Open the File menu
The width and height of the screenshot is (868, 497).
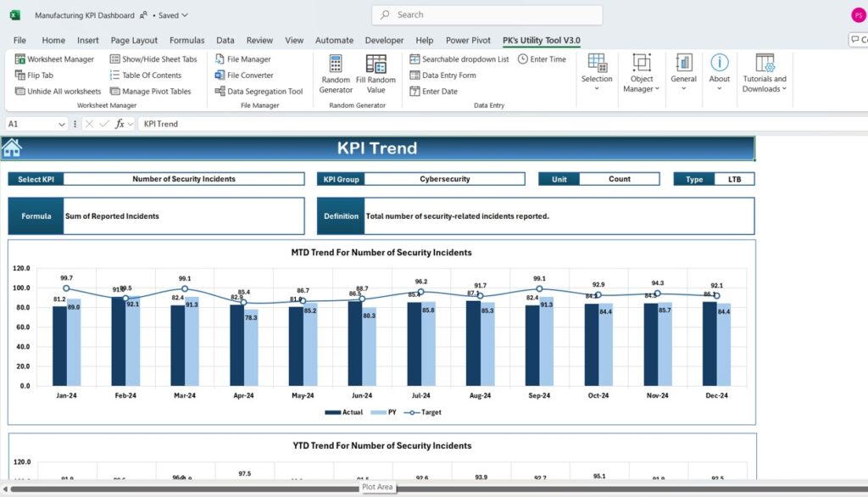tap(19, 41)
